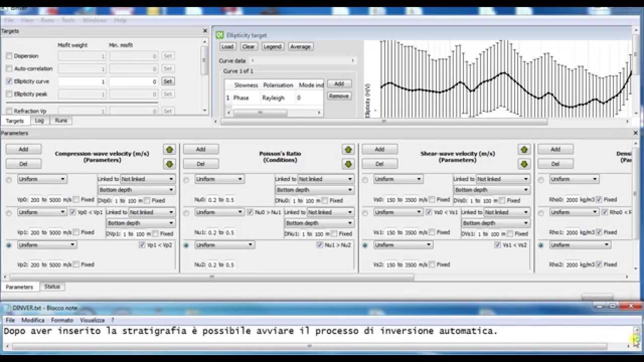
Task: Select first Compression-wave layer radio button
Action: pyautogui.click(x=9, y=179)
